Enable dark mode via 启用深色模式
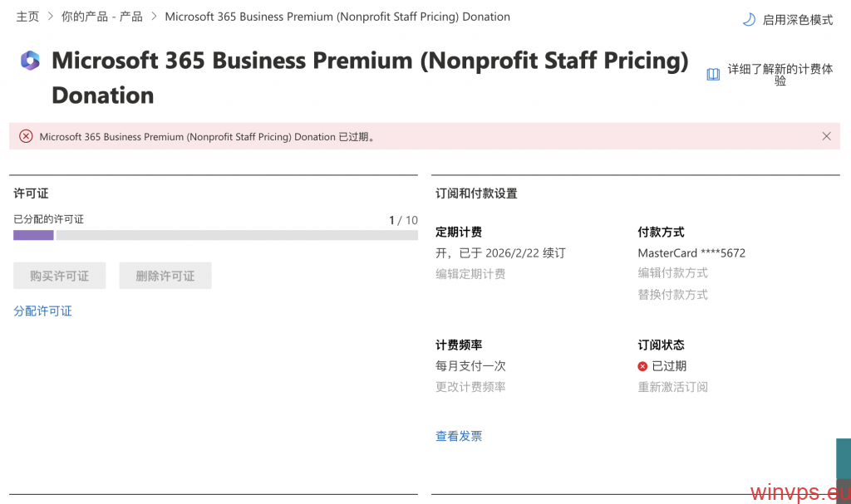The image size is (851, 504). (797, 20)
